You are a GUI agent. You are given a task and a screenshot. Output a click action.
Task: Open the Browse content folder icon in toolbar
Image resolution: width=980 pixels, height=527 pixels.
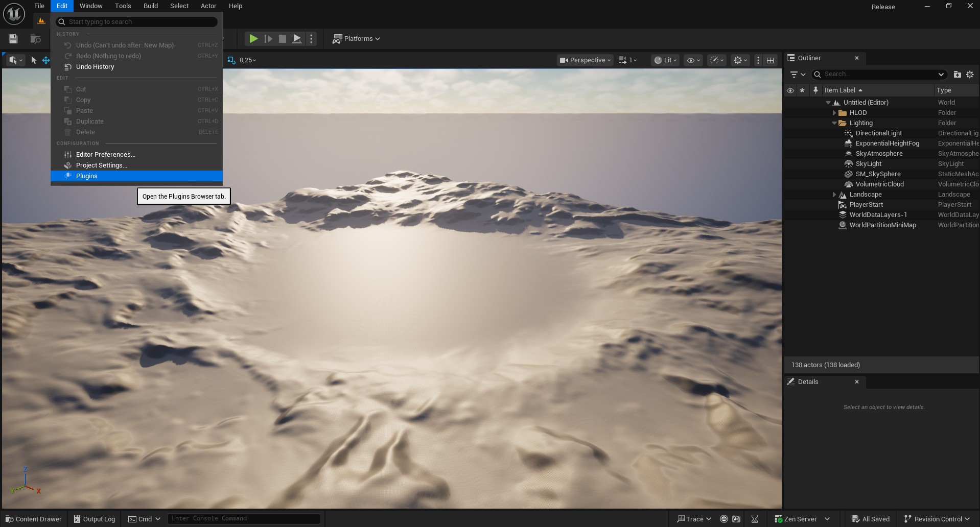click(x=35, y=39)
